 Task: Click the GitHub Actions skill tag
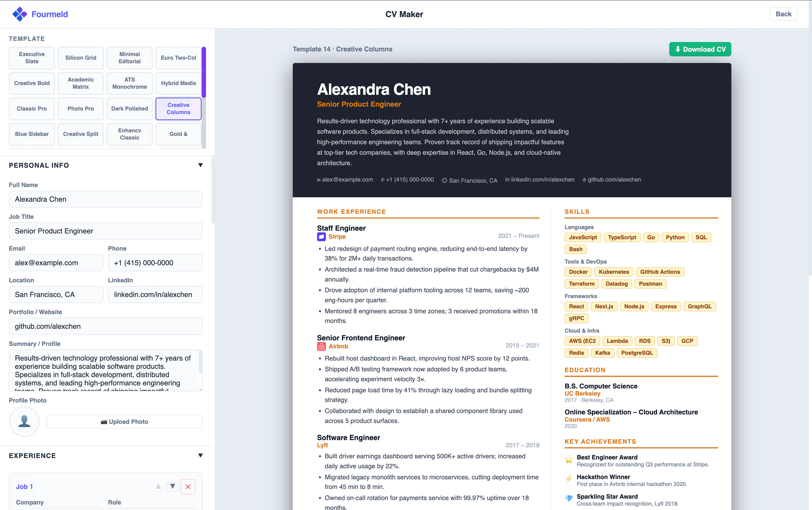tap(660, 272)
